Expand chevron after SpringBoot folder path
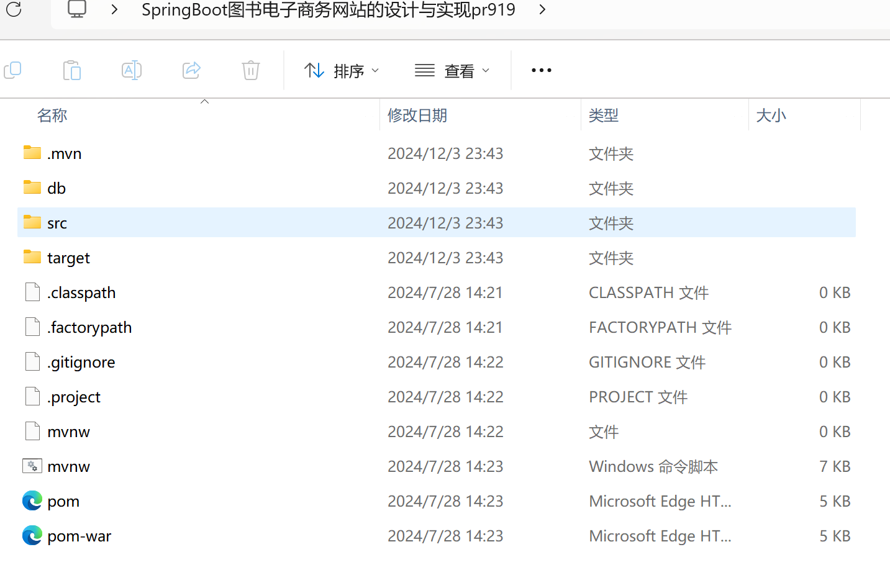The image size is (890, 588). pyautogui.click(x=542, y=9)
